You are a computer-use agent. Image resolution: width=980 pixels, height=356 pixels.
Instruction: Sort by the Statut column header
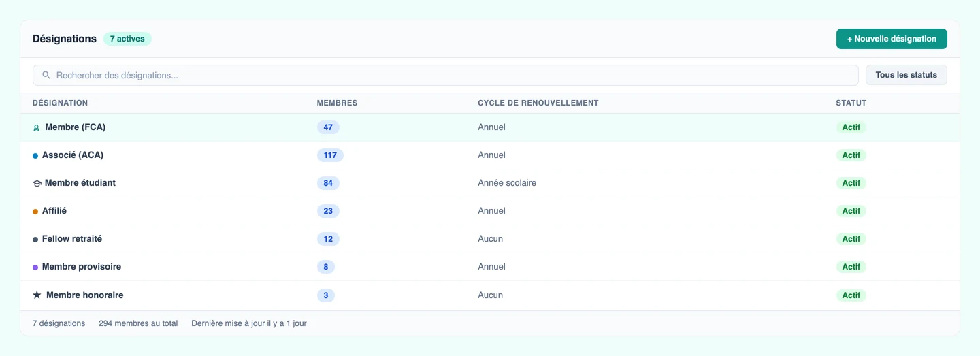point(851,103)
